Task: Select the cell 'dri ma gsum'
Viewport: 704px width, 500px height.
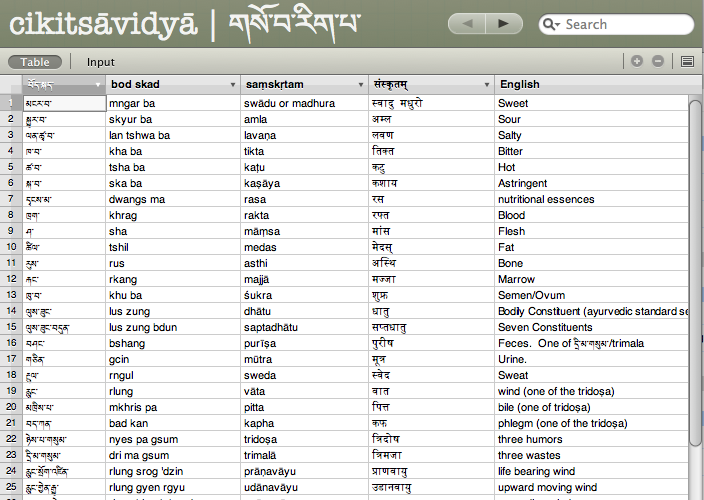Action: [173, 455]
